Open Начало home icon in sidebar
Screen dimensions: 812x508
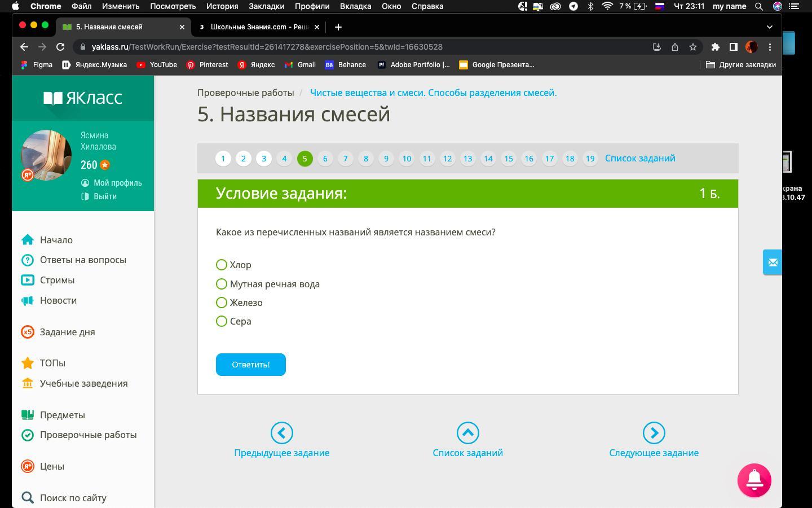coord(28,240)
